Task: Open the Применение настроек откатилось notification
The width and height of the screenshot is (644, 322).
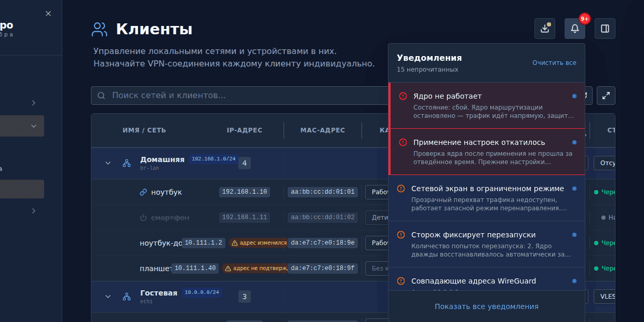Action: (x=487, y=152)
